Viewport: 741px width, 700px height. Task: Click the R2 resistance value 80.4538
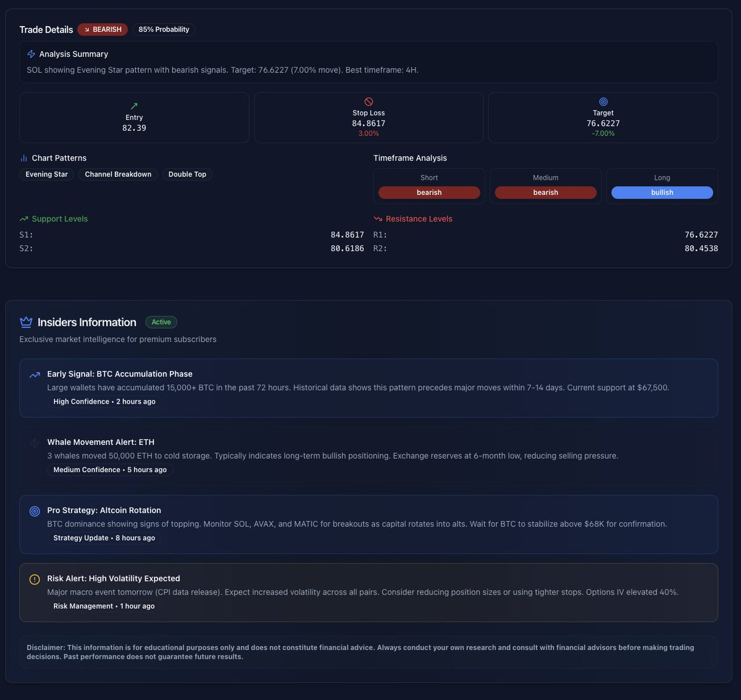coord(701,248)
